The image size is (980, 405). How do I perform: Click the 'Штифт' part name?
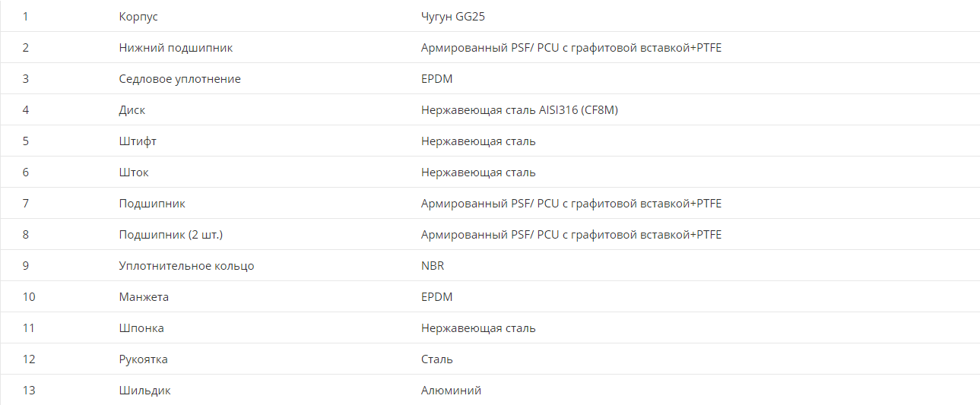pyautogui.click(x=138, y=141)
